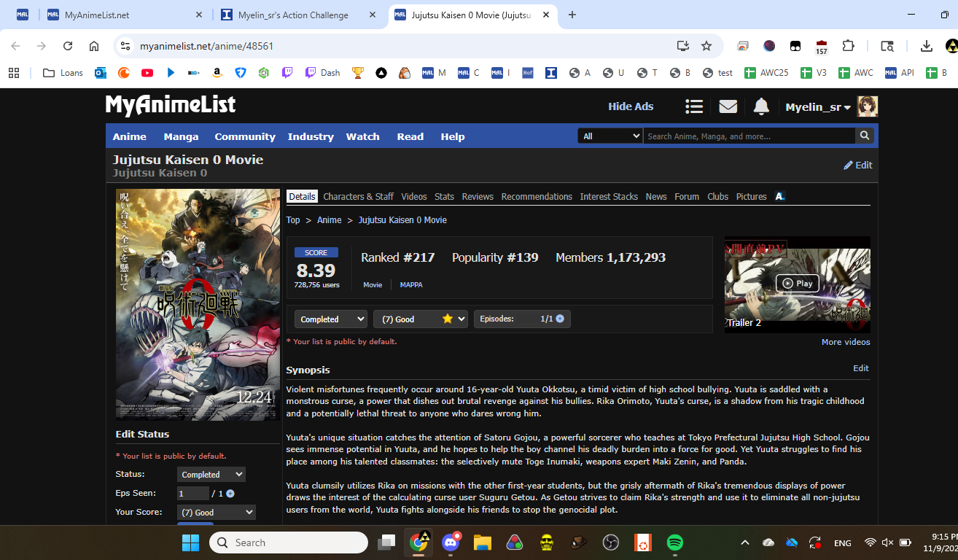958x560 pixels.
Task: Switch to Interest Stacks tab
Action: click(609, 196)
